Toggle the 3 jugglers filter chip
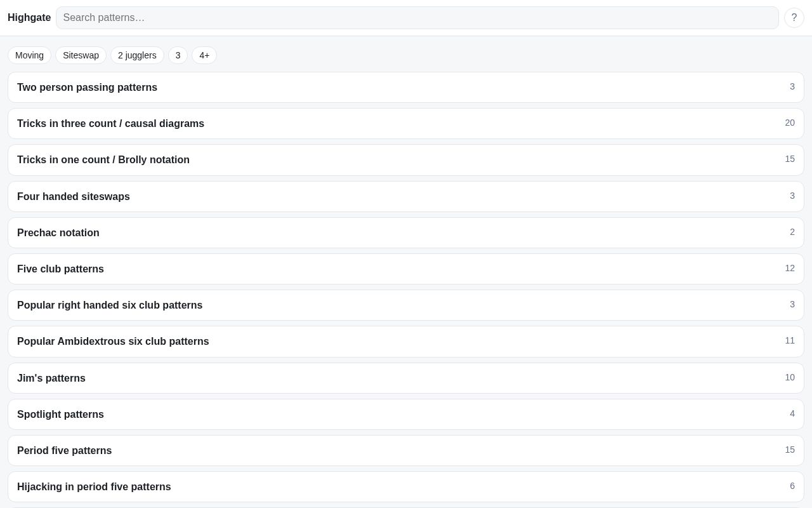The height and width of the screenshot is (508, 812). pyautogui.click(x=178, y=55)
